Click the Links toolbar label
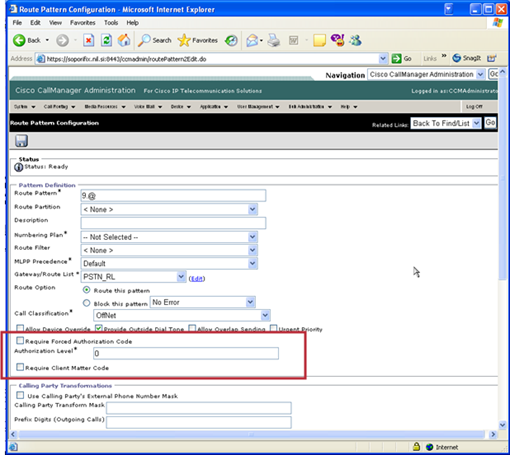 tap(430, 59)
